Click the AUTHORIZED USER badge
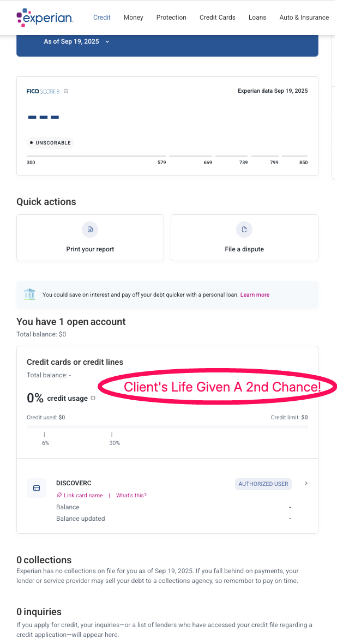Image resolution: width=337 pixels, height=644 pixels. pos(263,484)
